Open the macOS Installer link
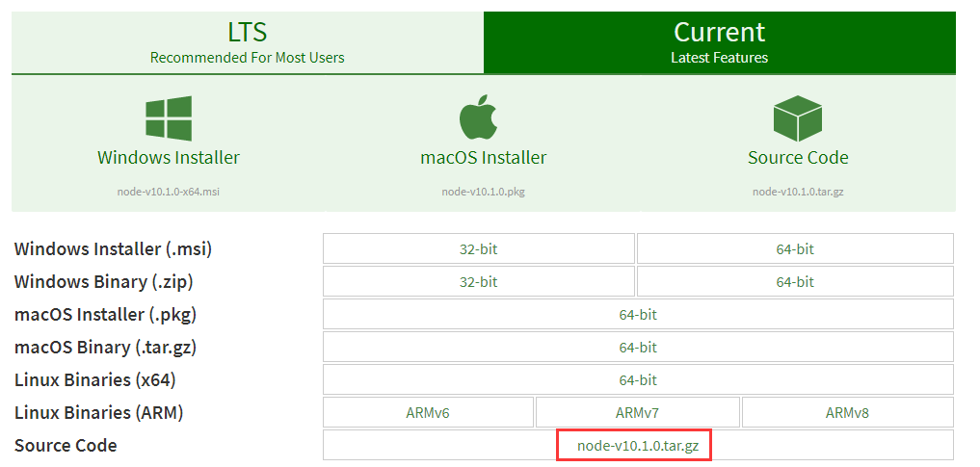 point(484,157)
